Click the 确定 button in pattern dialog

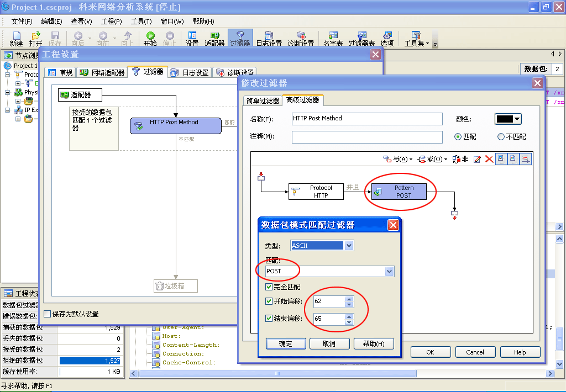286,343
